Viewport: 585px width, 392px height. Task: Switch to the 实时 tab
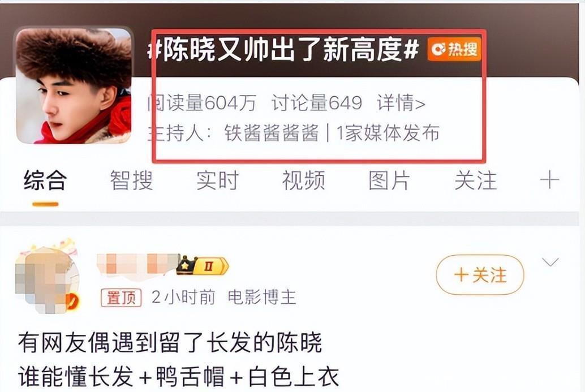point(217,181)
